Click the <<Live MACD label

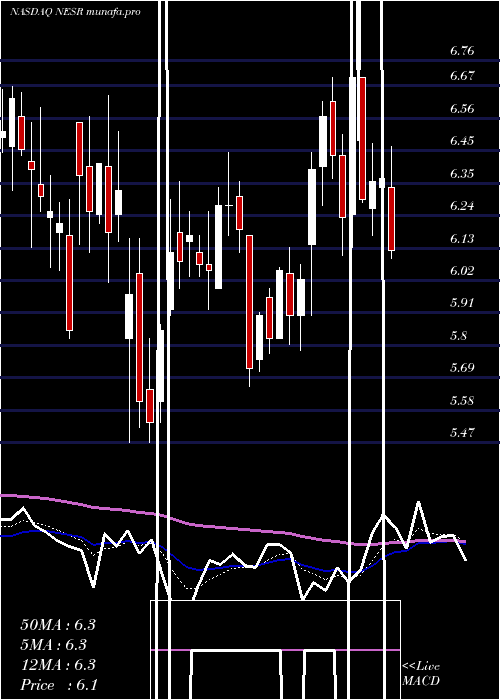(421, 674)
